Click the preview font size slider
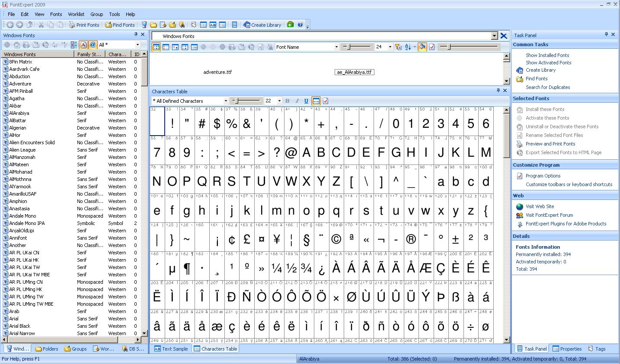 [x=357, y=47]
